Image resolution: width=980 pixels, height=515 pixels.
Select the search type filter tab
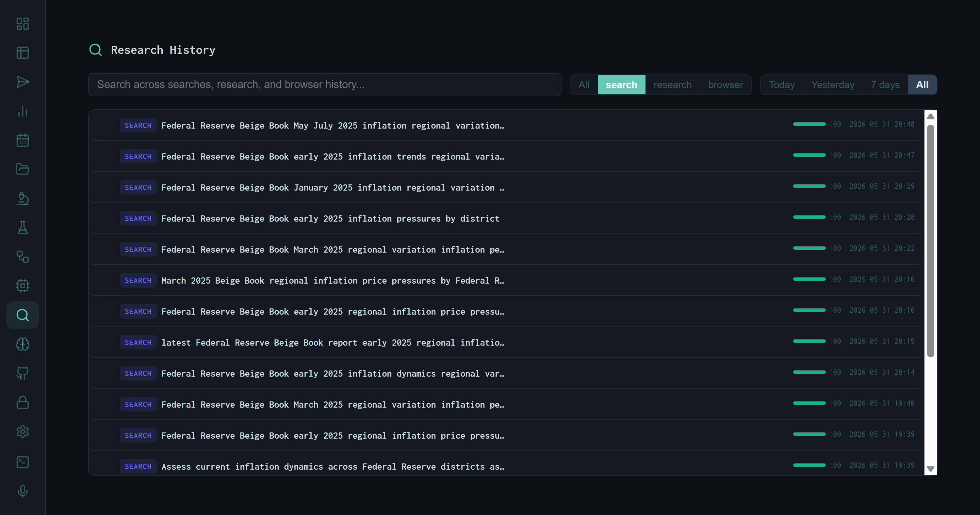pos(621,85)
